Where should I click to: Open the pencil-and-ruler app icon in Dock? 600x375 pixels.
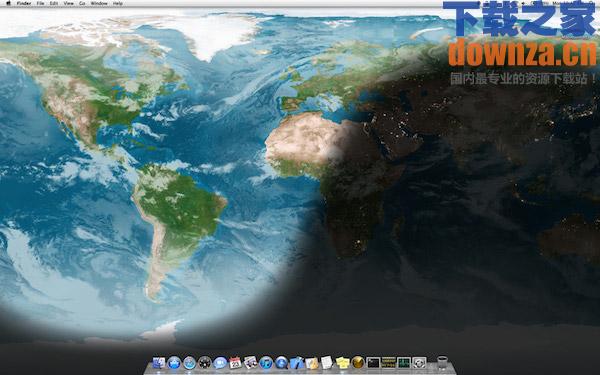[x=311, y=362]
